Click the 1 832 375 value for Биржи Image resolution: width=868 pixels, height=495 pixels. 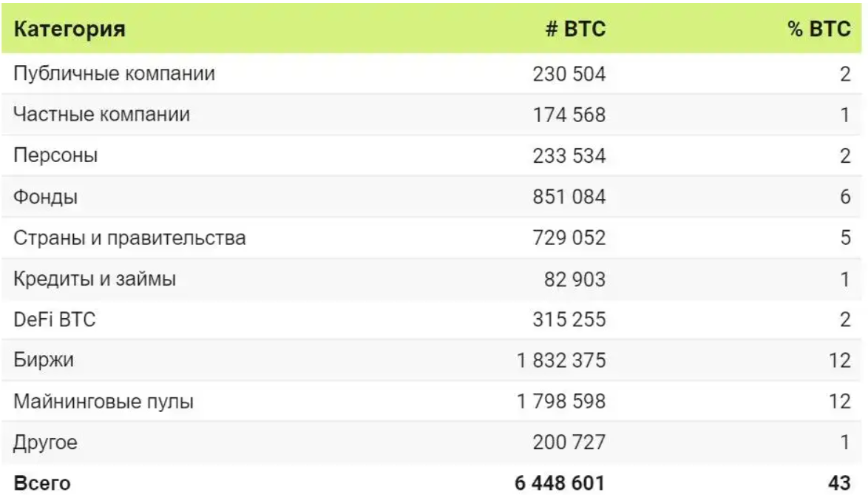(561, 361)
